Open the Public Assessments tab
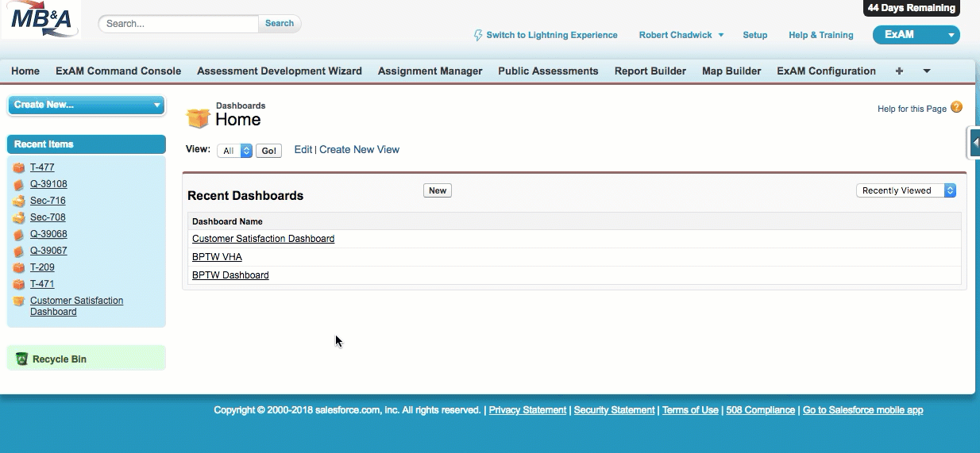Viewport: 980px width, 453px height. tap(548, 71)
